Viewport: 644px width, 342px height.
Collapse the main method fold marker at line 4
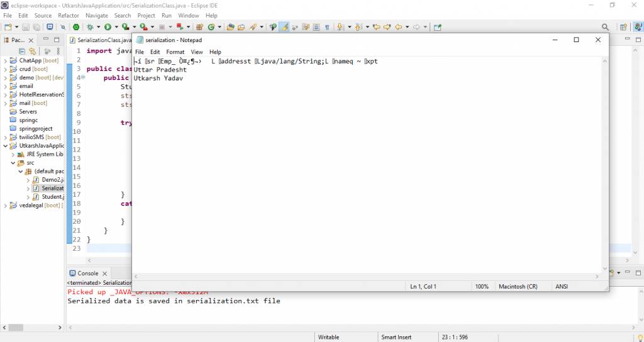tap(83, 78)
